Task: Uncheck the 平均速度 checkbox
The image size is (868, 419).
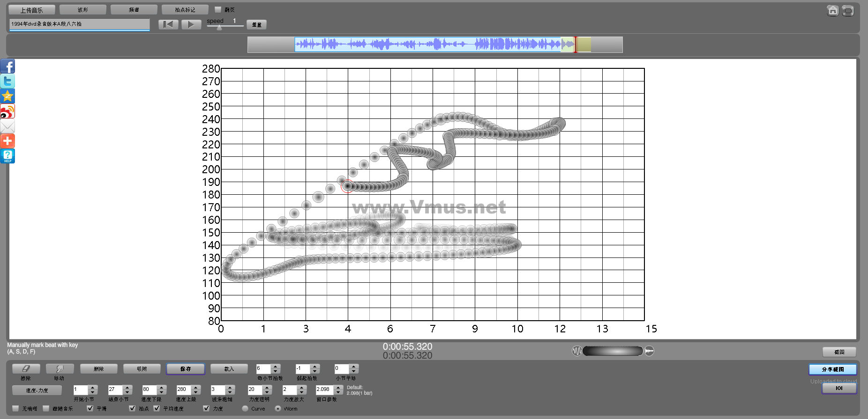Action: (157, 408)
